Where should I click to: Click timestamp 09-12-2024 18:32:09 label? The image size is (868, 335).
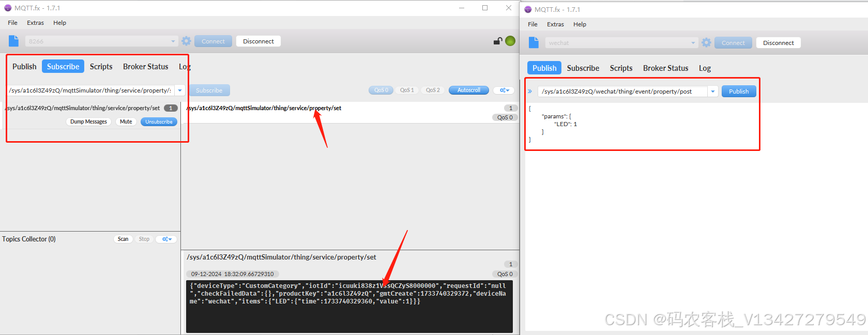[233, 274]
